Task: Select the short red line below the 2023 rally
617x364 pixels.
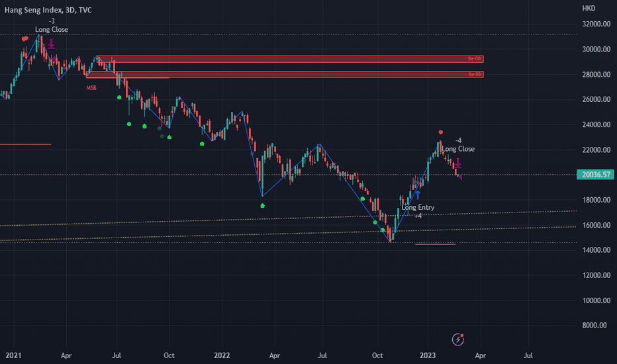Action: click(x=435, y=244)
